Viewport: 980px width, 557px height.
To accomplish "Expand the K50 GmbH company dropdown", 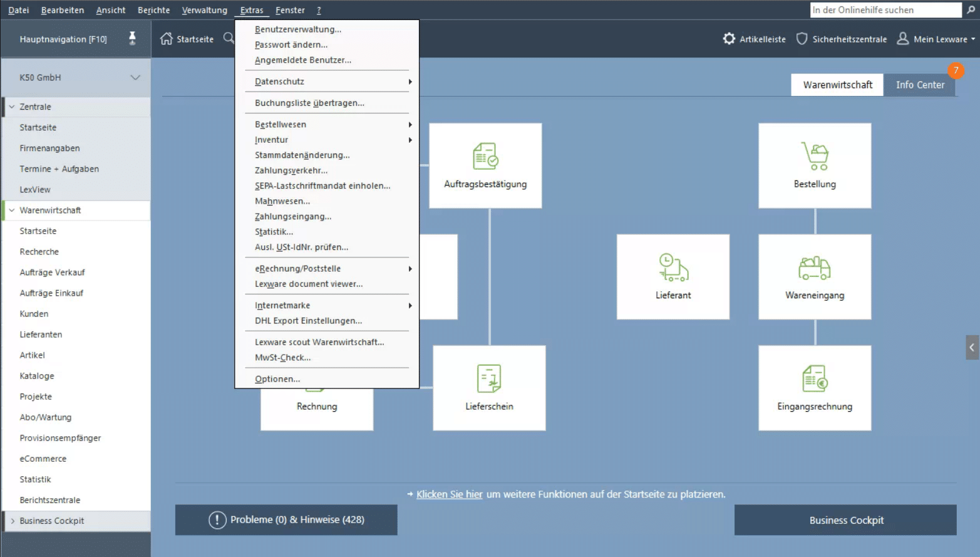I will click(135, 78).
